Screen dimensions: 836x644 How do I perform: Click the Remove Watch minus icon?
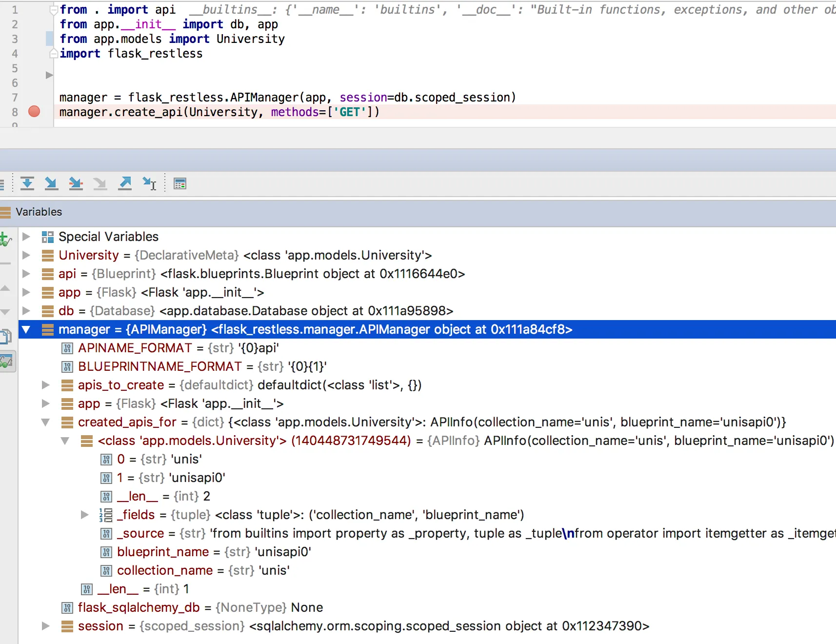point(5,263)
